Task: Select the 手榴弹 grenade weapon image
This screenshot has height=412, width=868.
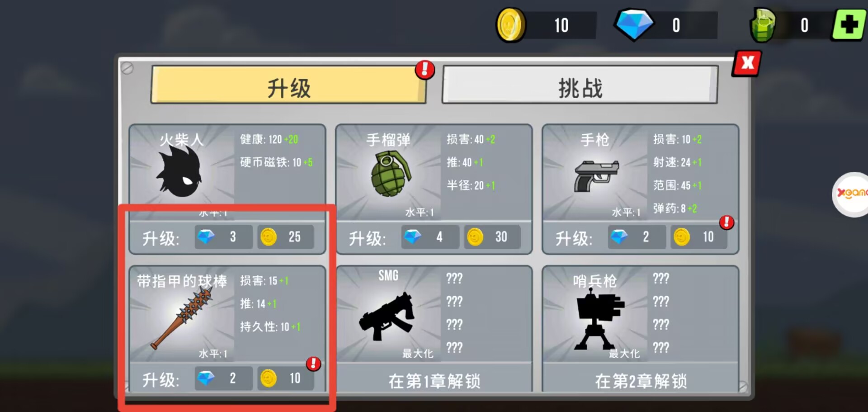Action: click(391, 174)
